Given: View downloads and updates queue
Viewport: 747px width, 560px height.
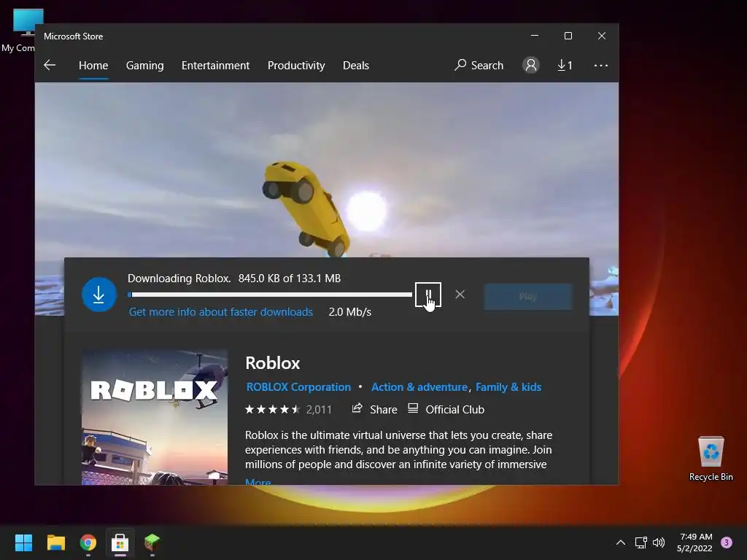Looking at the screenshot, I should [x=565, y=65].
